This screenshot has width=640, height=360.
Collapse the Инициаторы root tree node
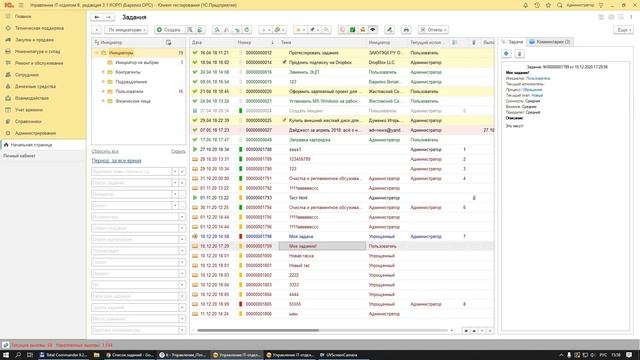97,53
